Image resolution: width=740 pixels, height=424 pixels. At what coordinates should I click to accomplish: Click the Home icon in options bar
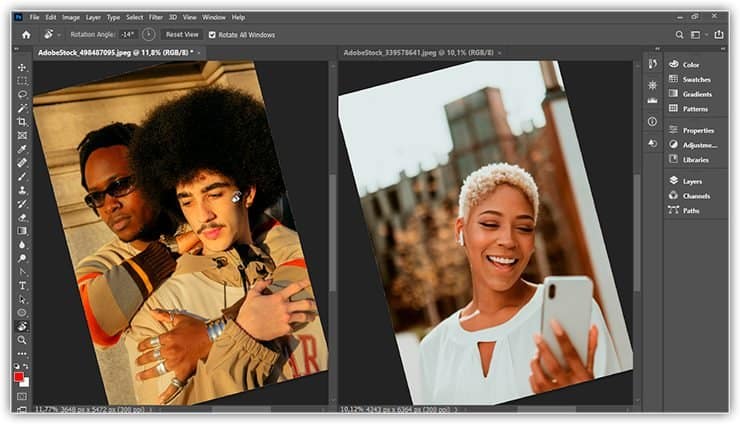pos(26,34)
